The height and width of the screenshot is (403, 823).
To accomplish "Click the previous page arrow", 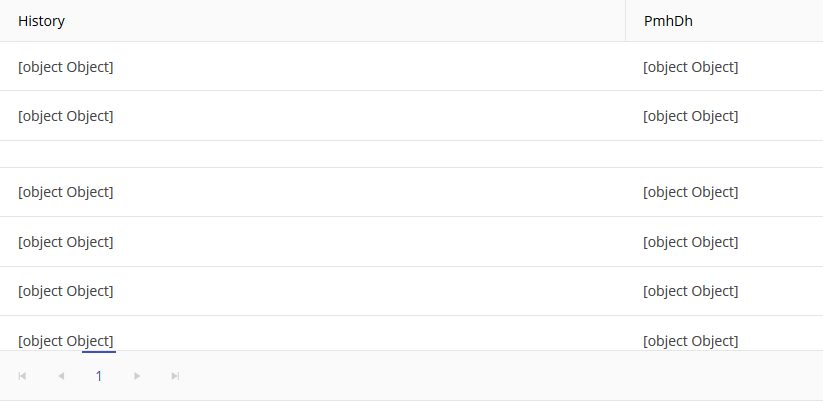I will [x=61, y=376].
